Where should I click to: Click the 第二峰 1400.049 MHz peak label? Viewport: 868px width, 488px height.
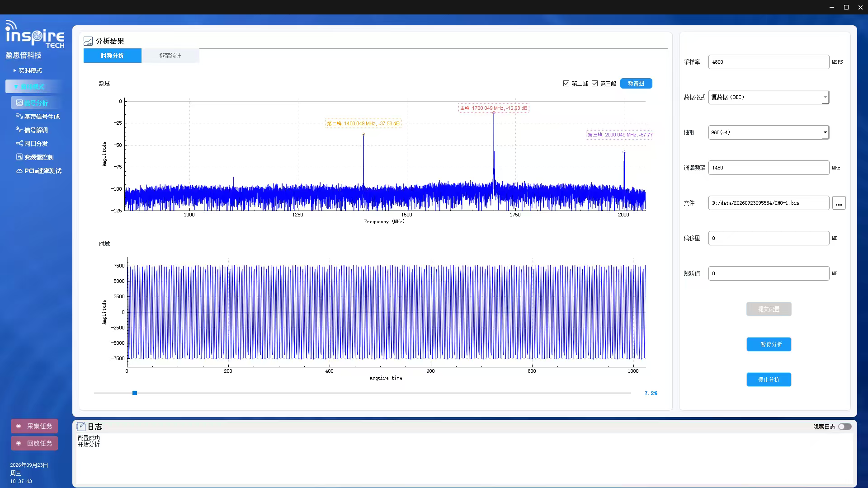point(363,123)
